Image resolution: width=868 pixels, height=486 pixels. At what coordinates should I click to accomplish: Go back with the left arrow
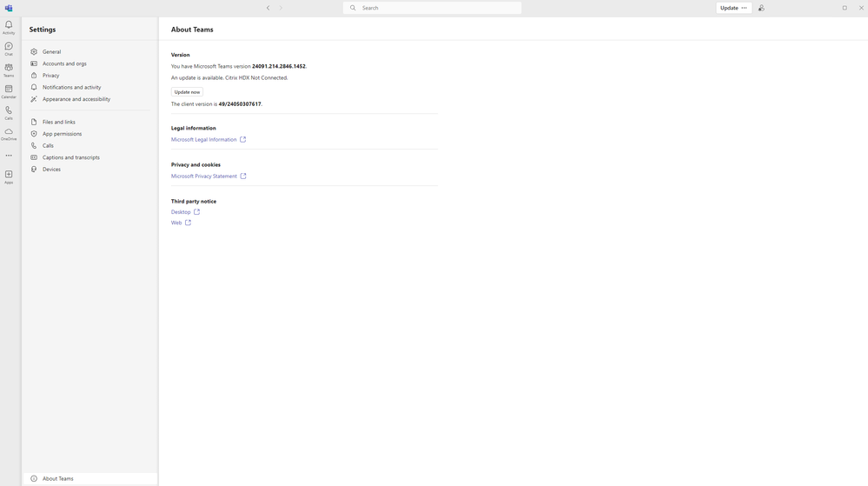click(268, 8)
